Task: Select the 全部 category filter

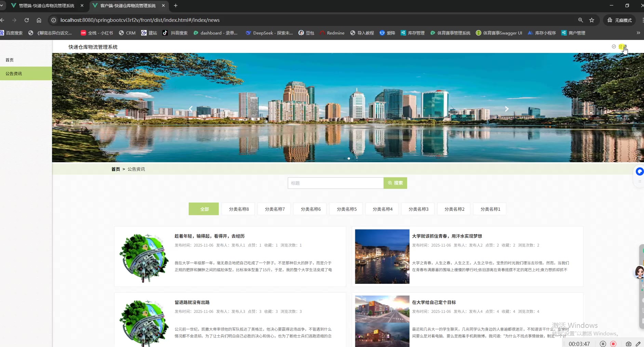Action: pyautogui.click(x=204, y=209)
